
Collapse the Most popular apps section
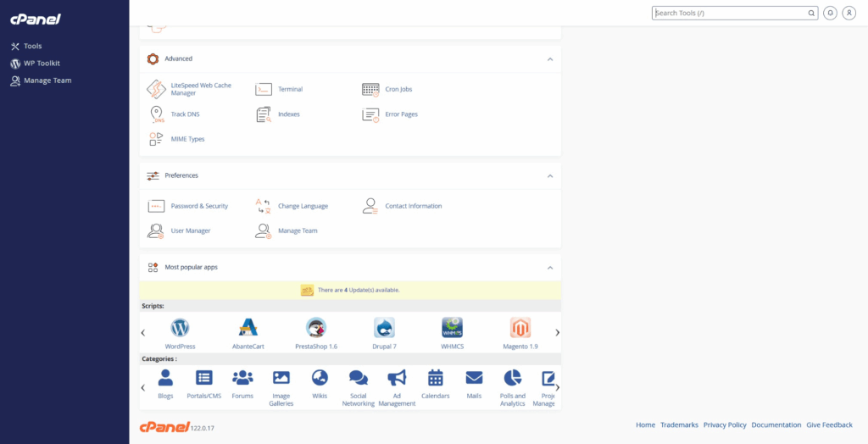(x=549, y=268)
